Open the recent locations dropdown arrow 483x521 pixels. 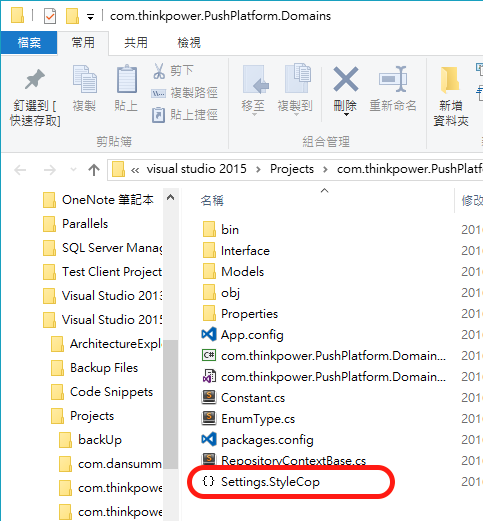[x=74, y=170]
